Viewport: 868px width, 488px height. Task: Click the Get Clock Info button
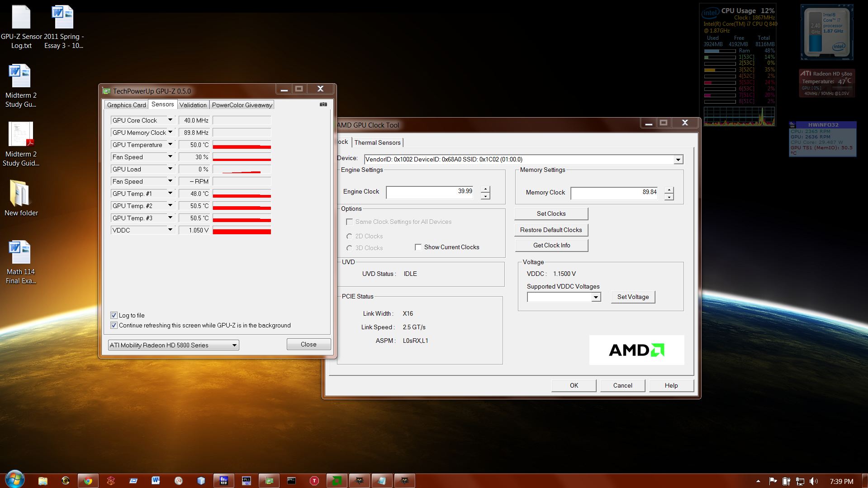click(x=551, y=245)
